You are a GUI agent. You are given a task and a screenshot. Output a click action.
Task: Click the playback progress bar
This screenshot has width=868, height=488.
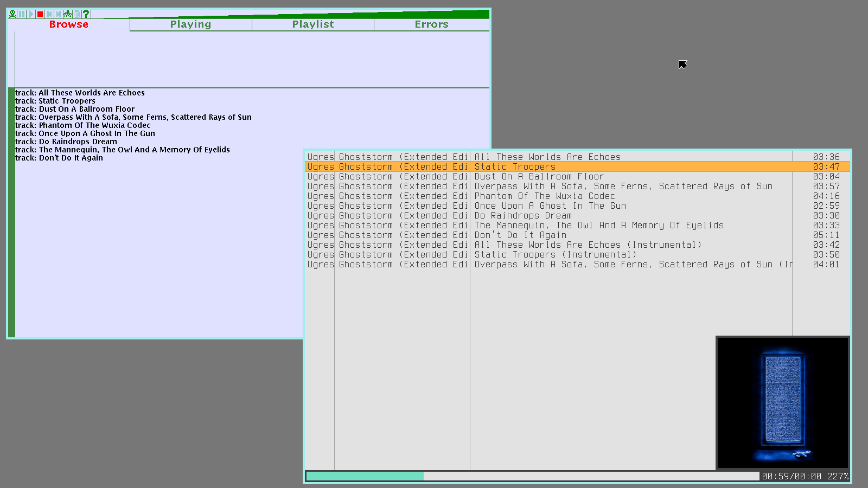pos(532,476)
